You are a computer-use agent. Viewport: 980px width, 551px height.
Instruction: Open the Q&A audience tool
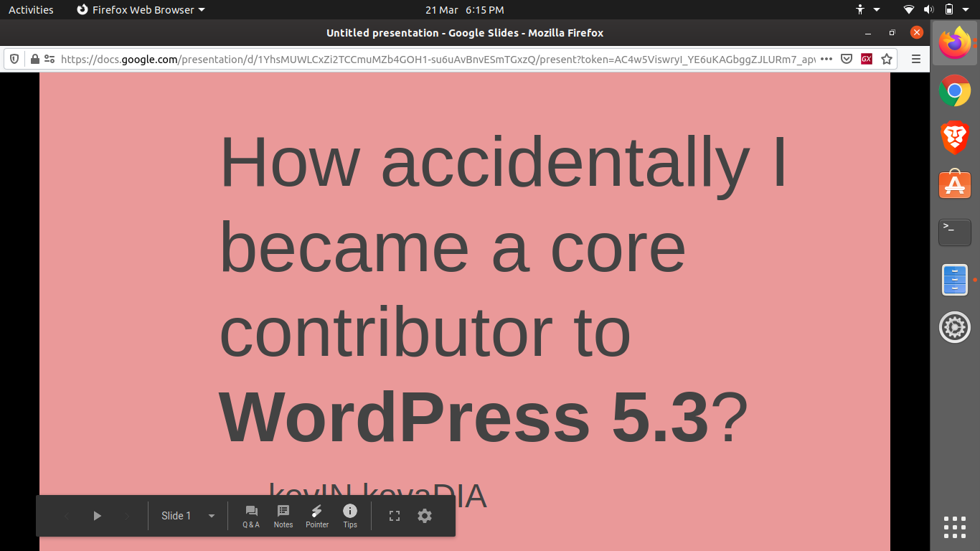point(251,516)
